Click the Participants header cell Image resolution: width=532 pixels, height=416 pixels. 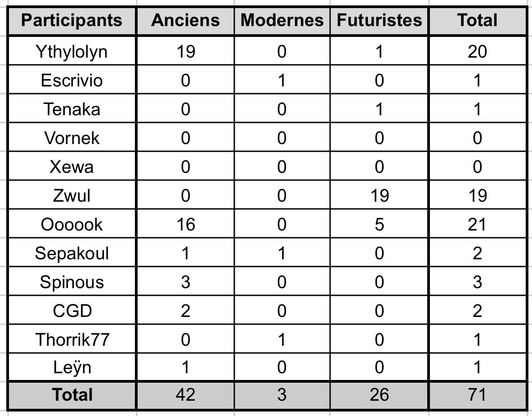coord(72,20)
